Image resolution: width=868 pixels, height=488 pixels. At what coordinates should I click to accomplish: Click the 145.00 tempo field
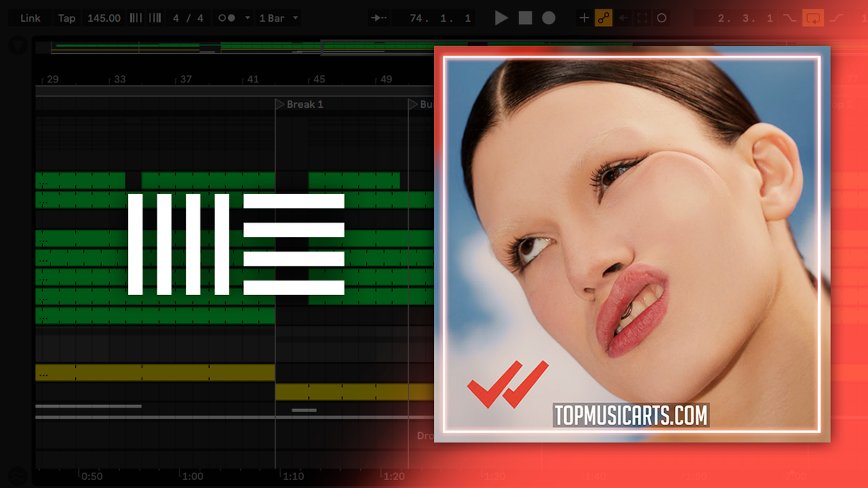(103, 18)
